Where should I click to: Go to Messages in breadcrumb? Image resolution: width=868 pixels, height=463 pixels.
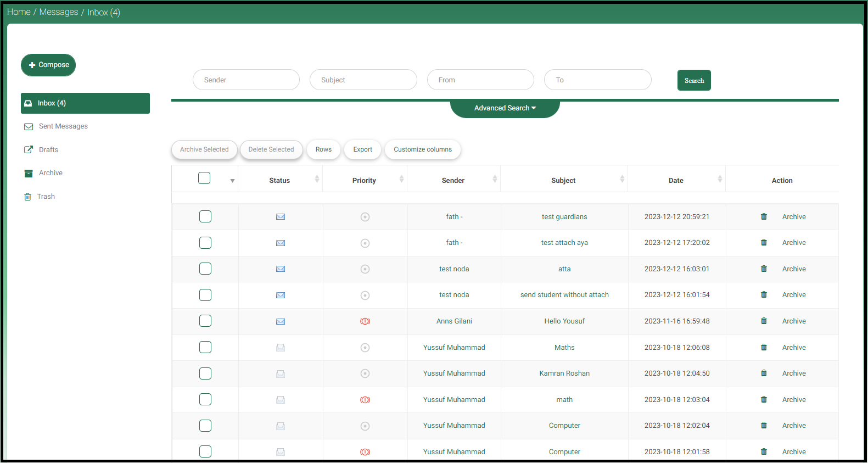(x=59, y=12)
